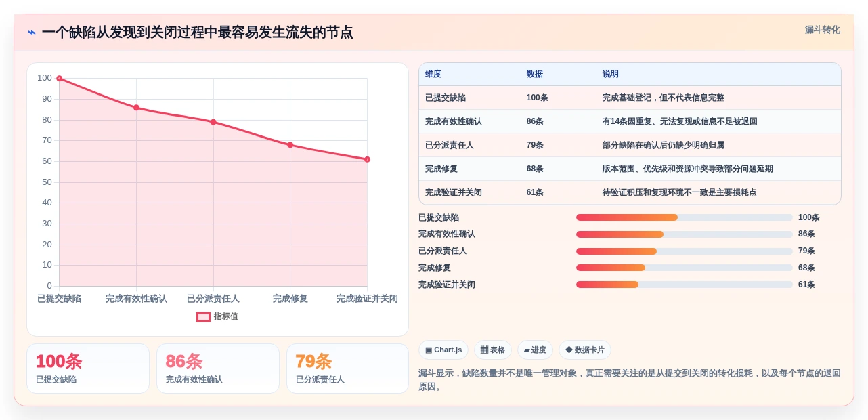Image resolution: width=868 pixels, height=420 pixels.
Task: Click the 漏斗转化 label in header
Action: [822, 30]
